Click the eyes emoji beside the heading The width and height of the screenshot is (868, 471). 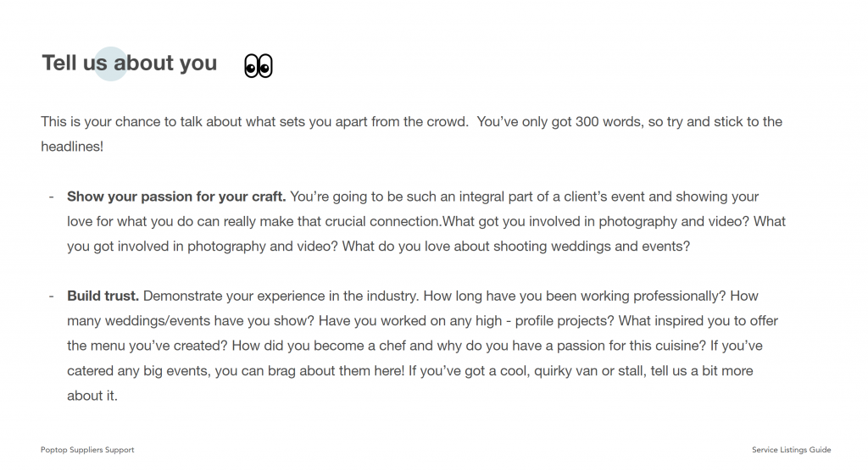(x=259, y=65)
